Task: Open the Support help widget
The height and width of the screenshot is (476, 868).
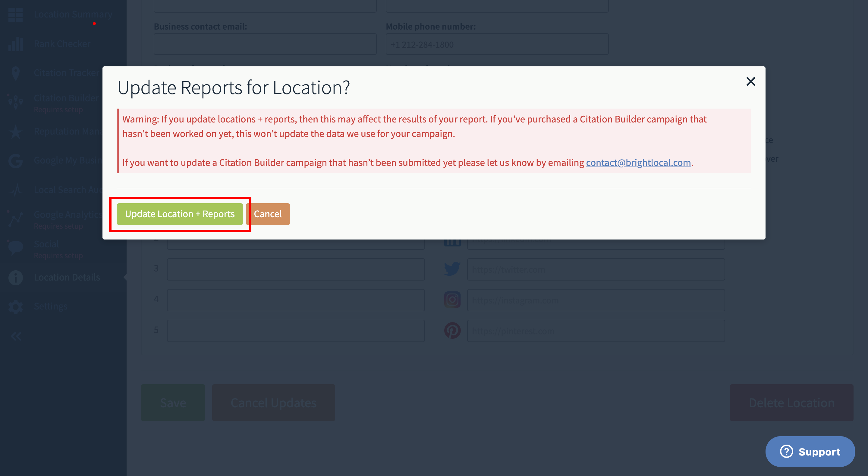Action: [x=810, y=451]
